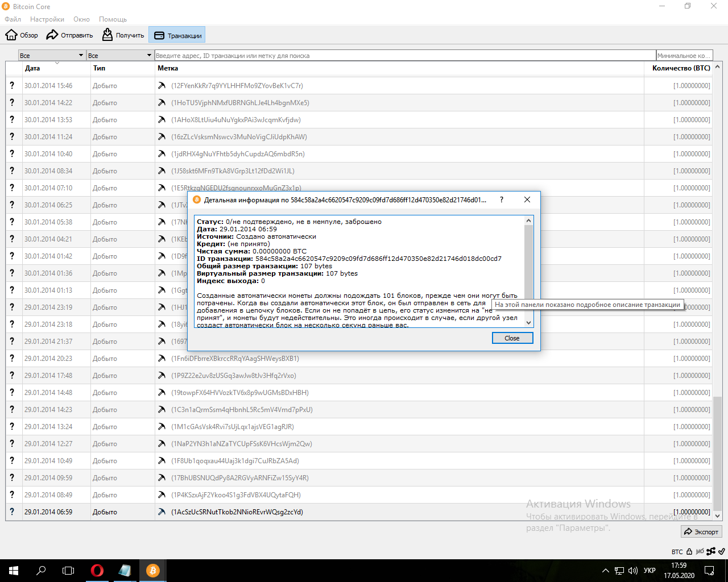Screen dimensions: 728x582
Task: Select address 17BhUBSNUQdPy8A2RGVyARNFiZw15SyY4R
Action: (x=240, y=478)
